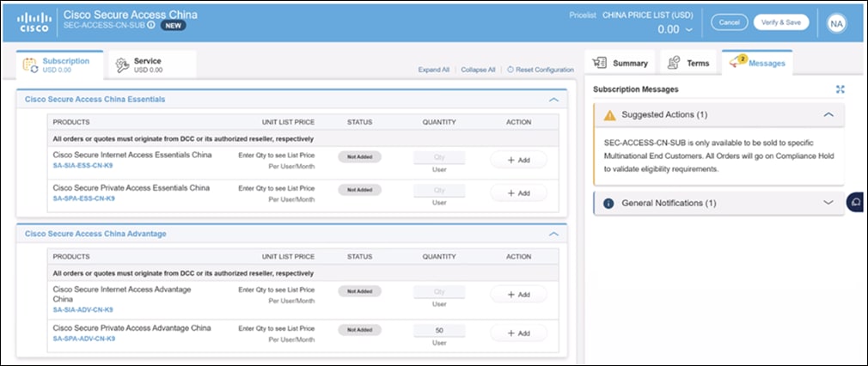Click the General Notifications info icon
868x366 pixels.
[608, 204]
